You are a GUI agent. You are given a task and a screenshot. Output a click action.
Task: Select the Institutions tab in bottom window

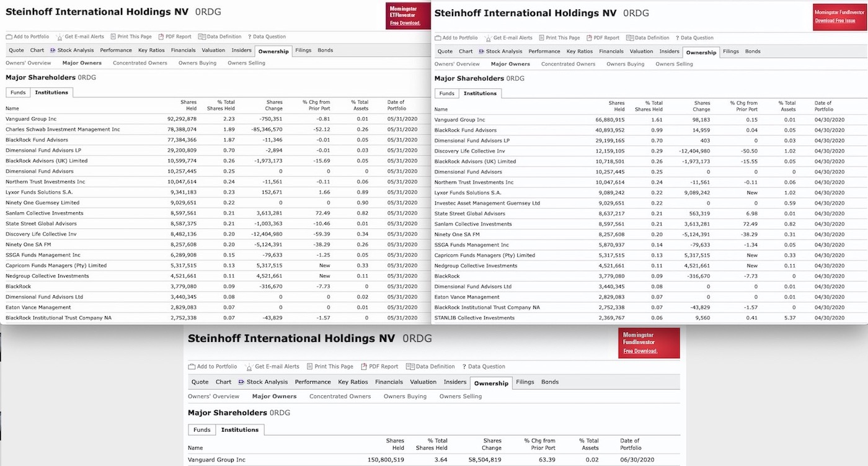240,430
